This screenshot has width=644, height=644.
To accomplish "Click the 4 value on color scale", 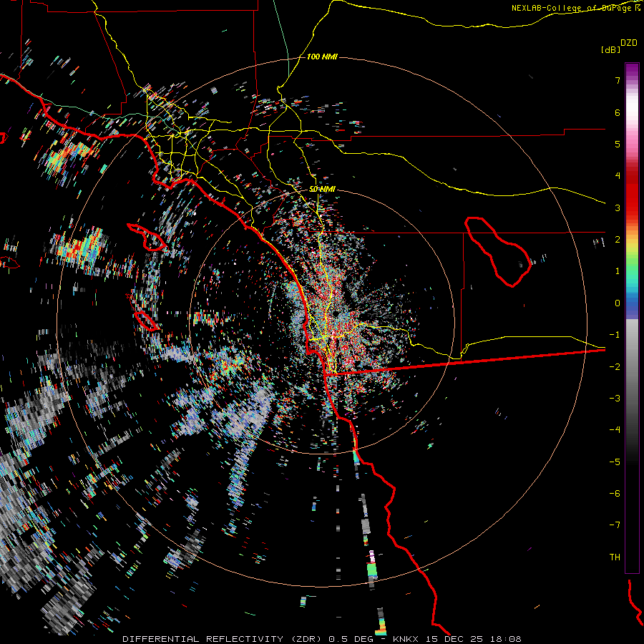I will (x=618, y=176).
